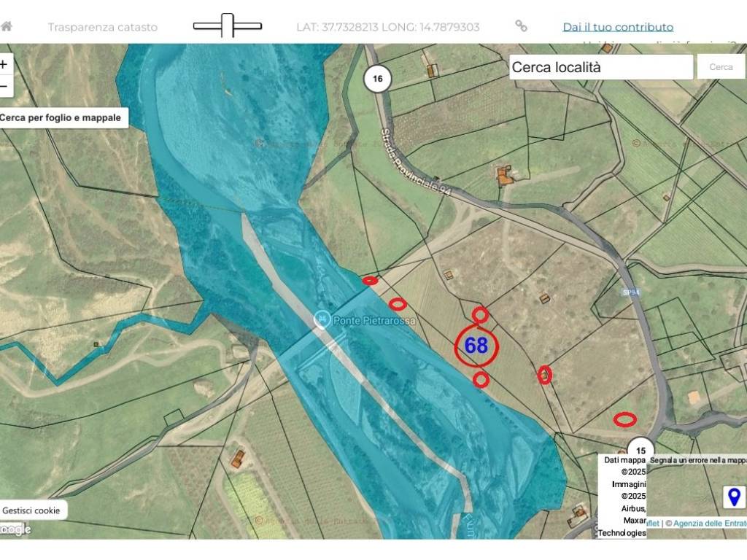Image resolution: width=747 pixels, height=560 pixels.
Task: Click the SP94 road shield label
Action: pos(630,292)
